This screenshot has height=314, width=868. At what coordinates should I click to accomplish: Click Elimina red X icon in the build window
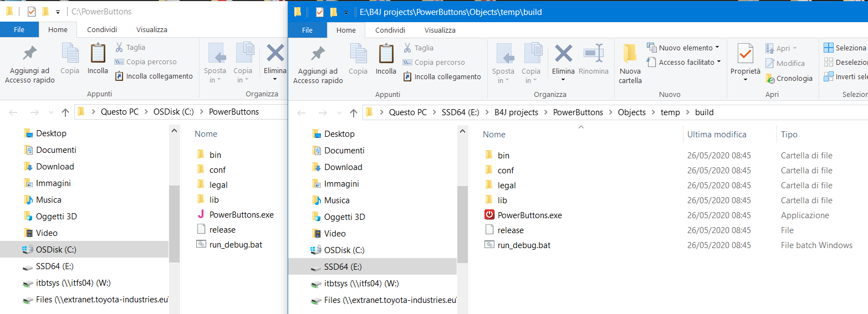(x=564, y=54)
